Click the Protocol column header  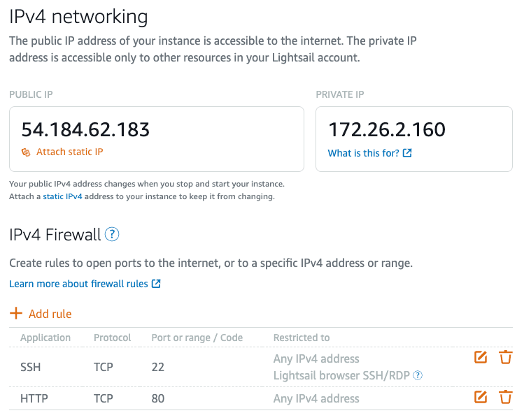point(112,338)
